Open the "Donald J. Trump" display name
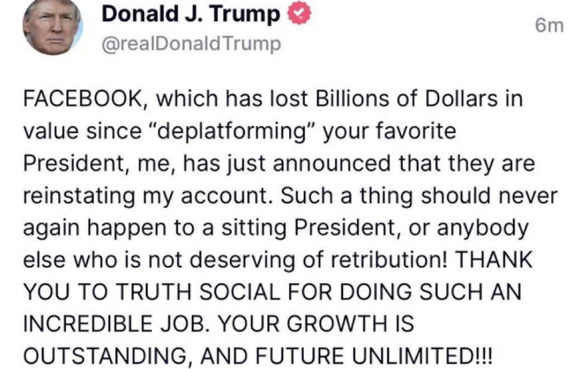 pyautogui.click(x=190, y=16)
